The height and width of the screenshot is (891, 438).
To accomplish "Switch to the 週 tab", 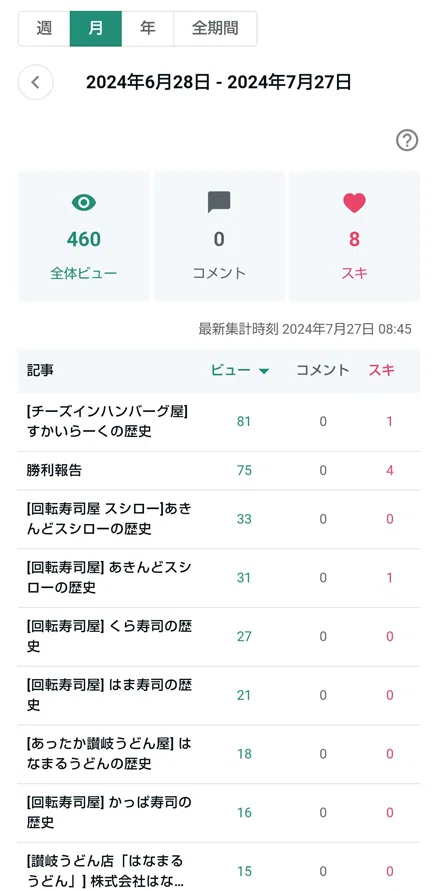I will [x=44, y=28].
